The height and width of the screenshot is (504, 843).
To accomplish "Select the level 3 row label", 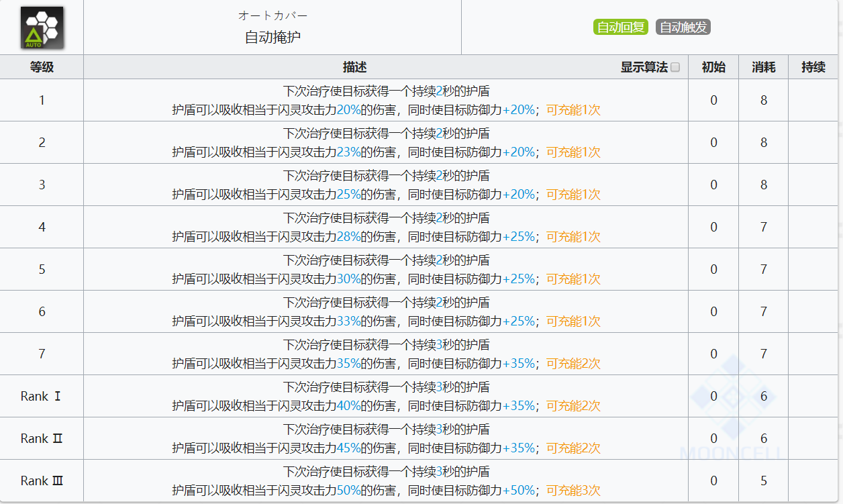I will pyautogui.click(x=42, y=185).
